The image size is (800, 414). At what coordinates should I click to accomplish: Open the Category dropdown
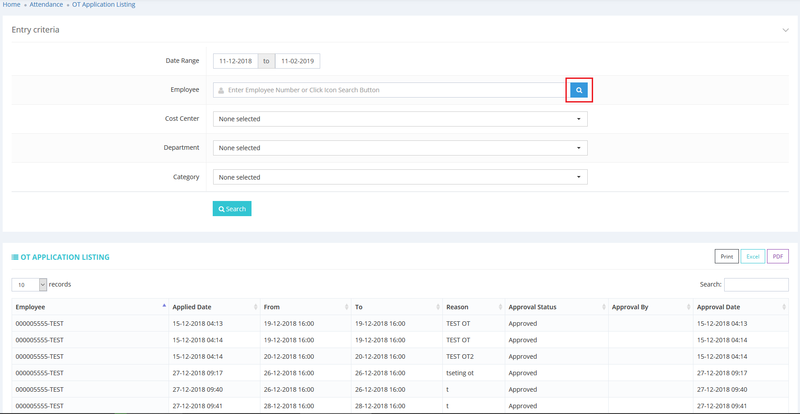[x=400, y=177]
